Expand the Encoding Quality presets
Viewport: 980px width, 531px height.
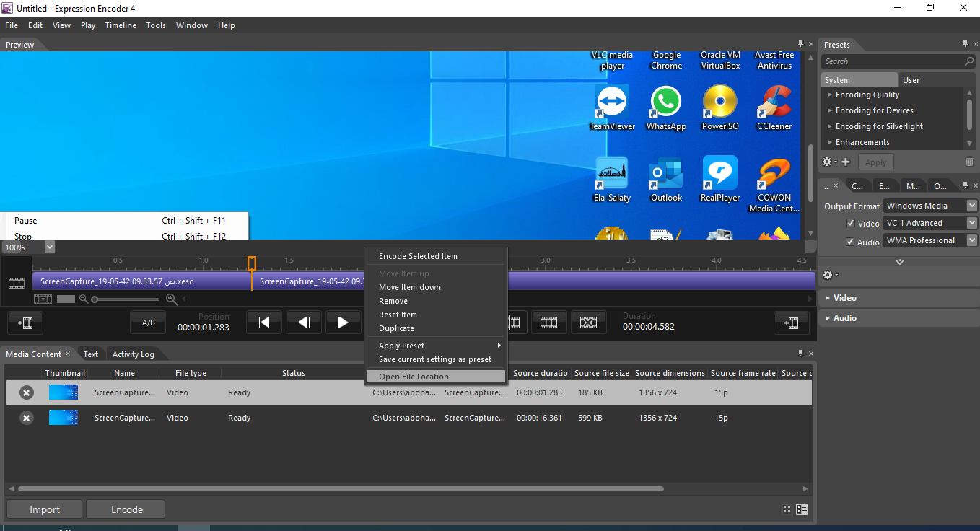829,95
